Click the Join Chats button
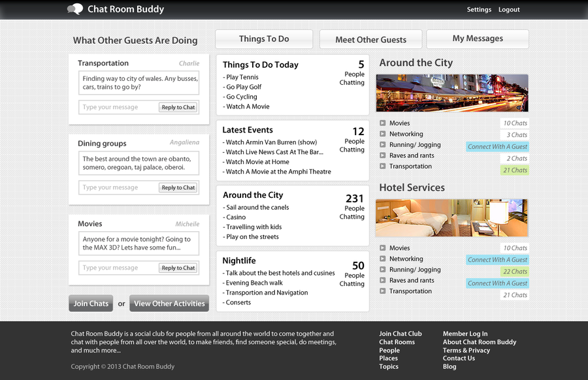 [91, 304]
